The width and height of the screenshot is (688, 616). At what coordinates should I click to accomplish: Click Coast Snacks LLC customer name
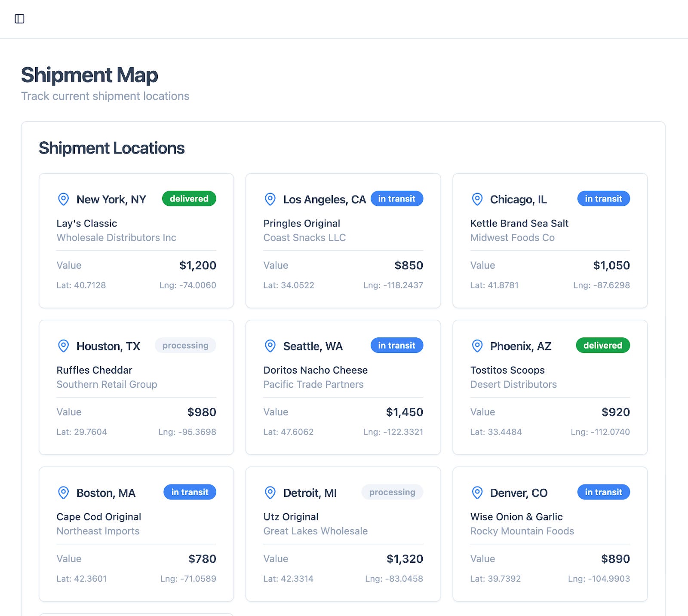click(305, 238)
